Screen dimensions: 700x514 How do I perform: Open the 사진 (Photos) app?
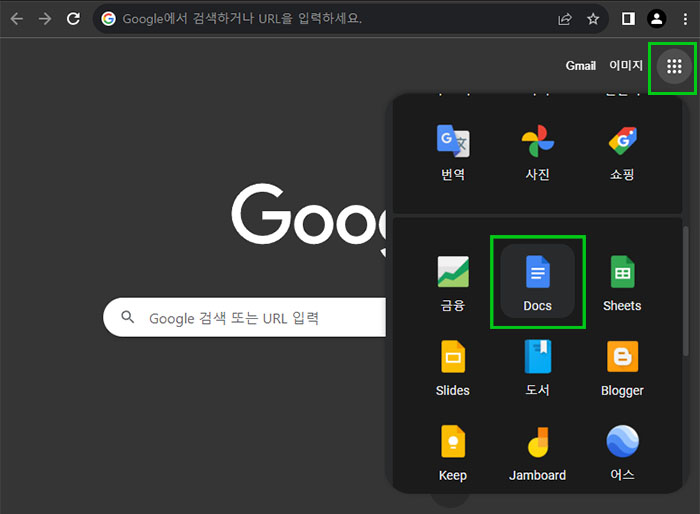coord(538,152)
